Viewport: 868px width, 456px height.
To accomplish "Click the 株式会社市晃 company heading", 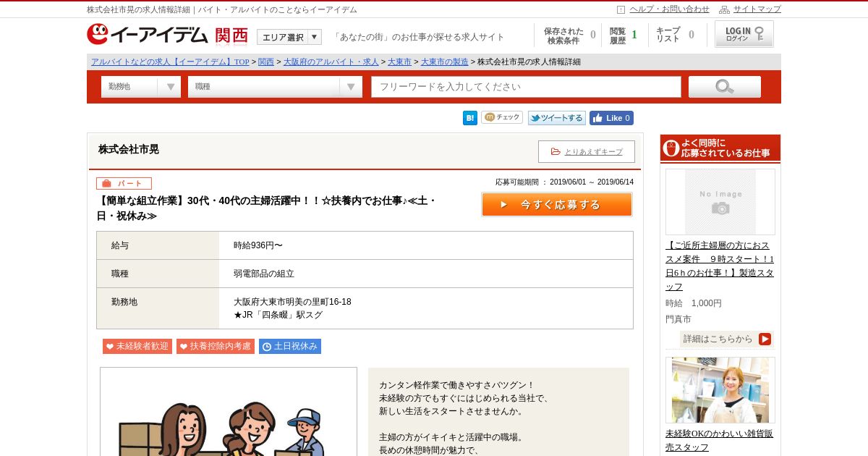I will click(129, 149).
